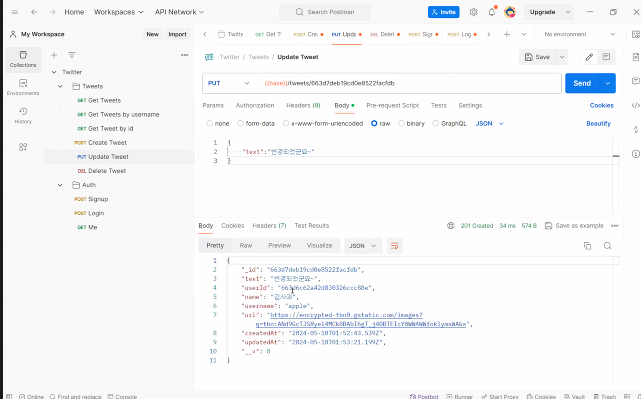Image resolution: width=641 pixels, height=399 pixels.
Task: Open the Workspaces dropdown
Action: 119,12
